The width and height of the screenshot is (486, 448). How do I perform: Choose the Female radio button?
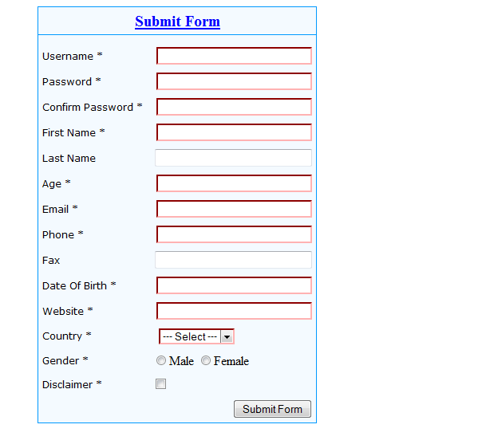206,361
